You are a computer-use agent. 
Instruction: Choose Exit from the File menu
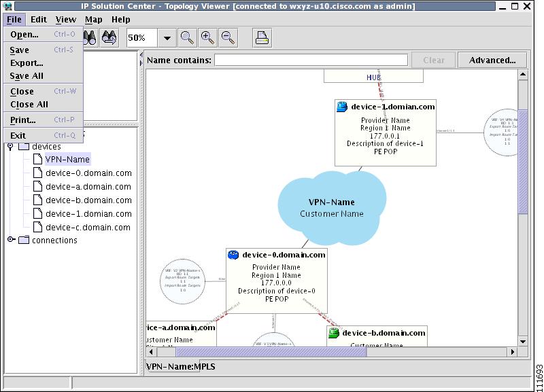[43, 135]
